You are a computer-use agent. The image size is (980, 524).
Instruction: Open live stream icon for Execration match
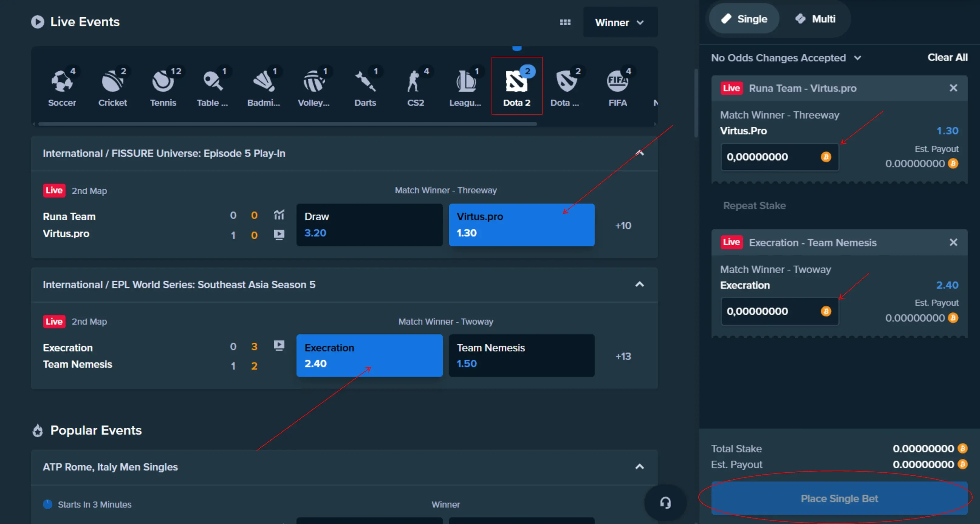point(279,346)
